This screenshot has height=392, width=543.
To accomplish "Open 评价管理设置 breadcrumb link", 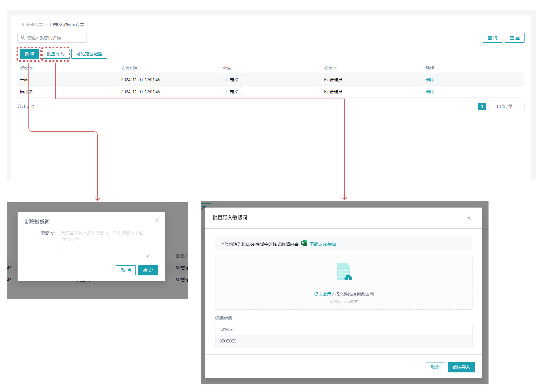I will click(x=30, y=25).
